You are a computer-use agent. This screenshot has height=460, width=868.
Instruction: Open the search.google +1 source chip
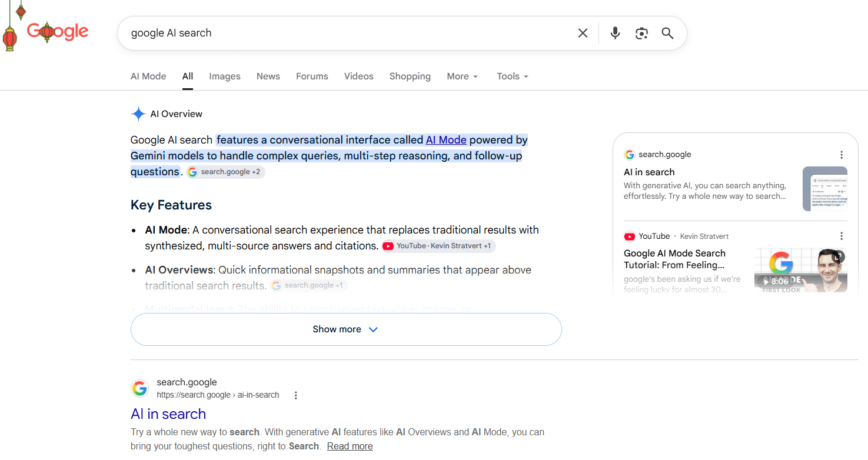point(309,285)
